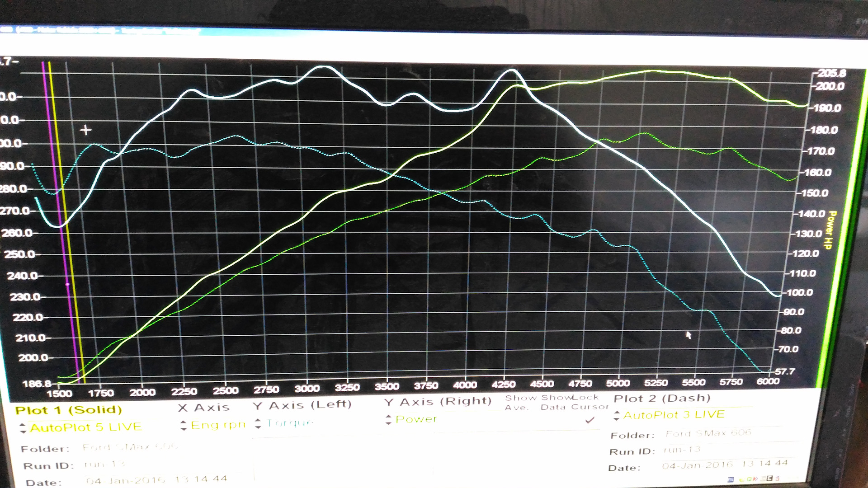Open the AutoPlot 5 LIVE plot selector
This screenshot has height=488, width=868.
coord(86,427)
